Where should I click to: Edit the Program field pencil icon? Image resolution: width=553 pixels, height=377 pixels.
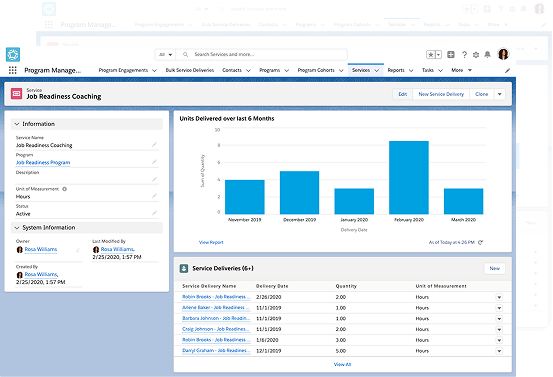[x=154, y=162]
